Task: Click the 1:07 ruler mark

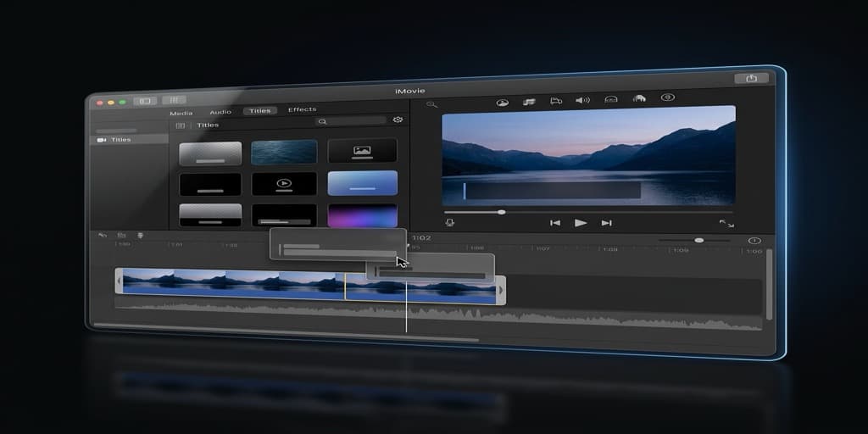Action: [x=543, y=248]
